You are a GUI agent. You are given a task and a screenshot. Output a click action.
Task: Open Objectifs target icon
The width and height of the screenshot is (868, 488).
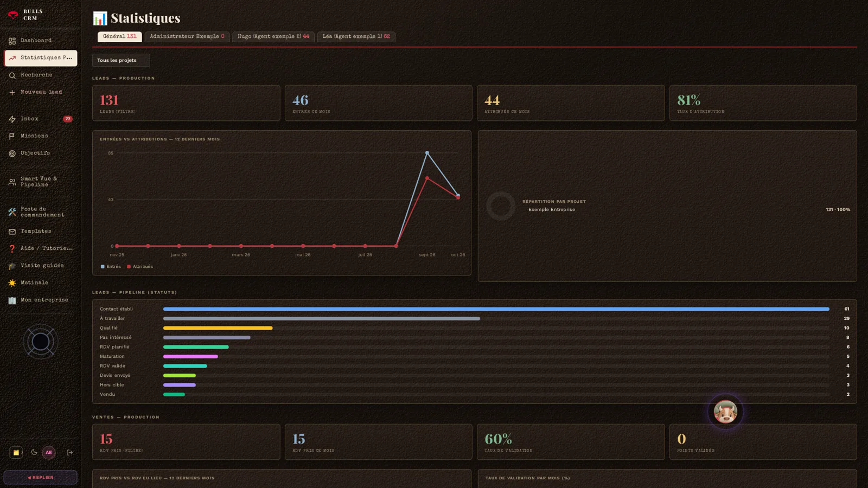click(12, 153)
